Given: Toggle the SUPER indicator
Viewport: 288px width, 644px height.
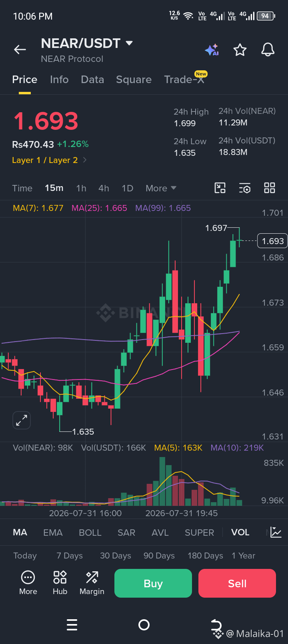Looking at the screenshot, I should point(199,533).
